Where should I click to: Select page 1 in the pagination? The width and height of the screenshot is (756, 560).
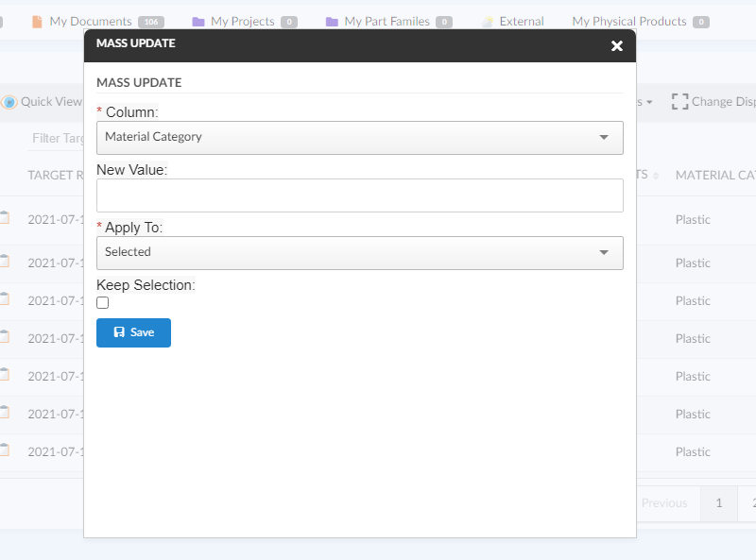[x=718, y=503]
